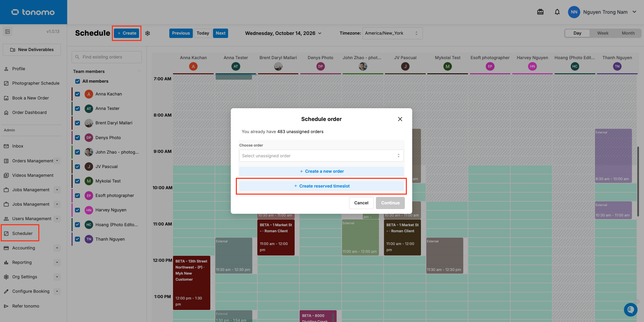Open the notifications bell
The width and height of the screenshot is (644, 322).
click(x=557, y=12)
